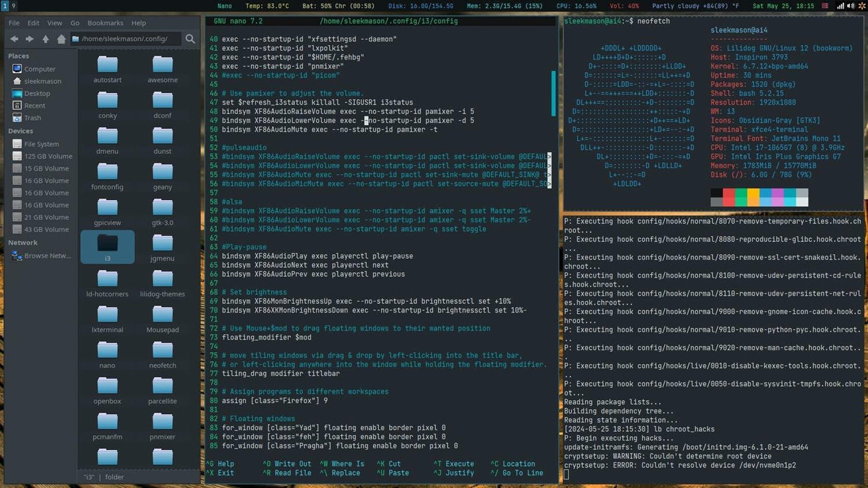Click the search magnifier in file manager
Image resolution: width=868 pixels, height=488 pixels.
click(190, 39)
